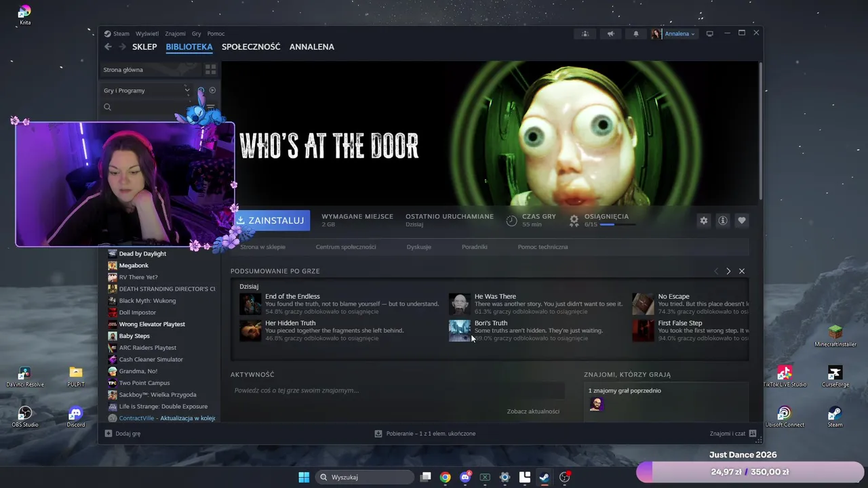The image size is (868, 488).
Task: Expand the Gry i Programy dropdown
Action: point(146,90)
